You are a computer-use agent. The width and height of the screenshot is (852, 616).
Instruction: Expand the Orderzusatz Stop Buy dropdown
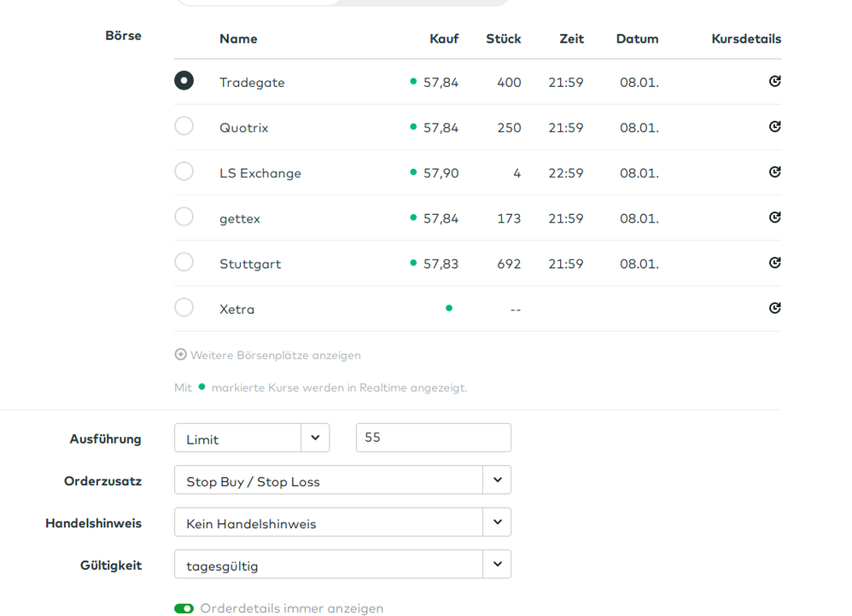(497, 480)
